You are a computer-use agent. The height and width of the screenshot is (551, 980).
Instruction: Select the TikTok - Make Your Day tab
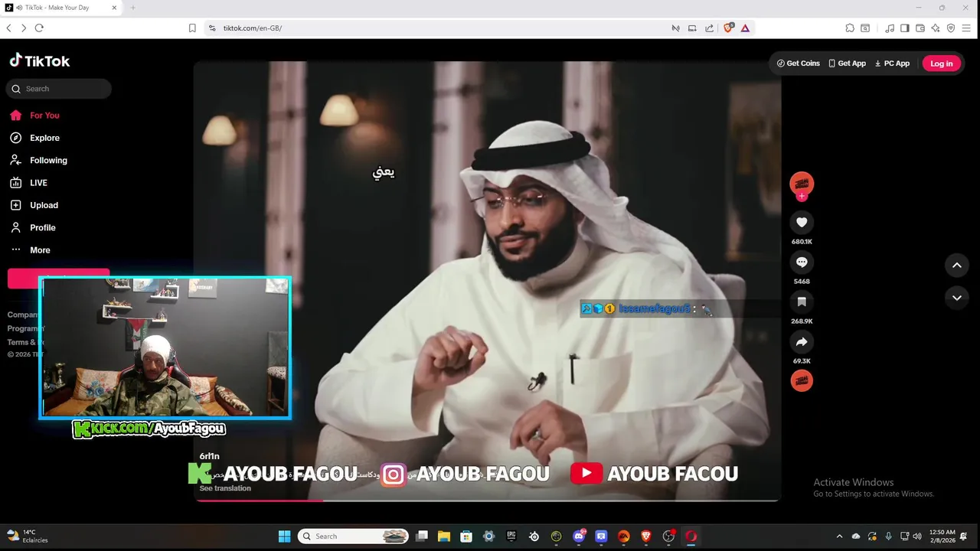pyautogui.click(x=61, y=8)
